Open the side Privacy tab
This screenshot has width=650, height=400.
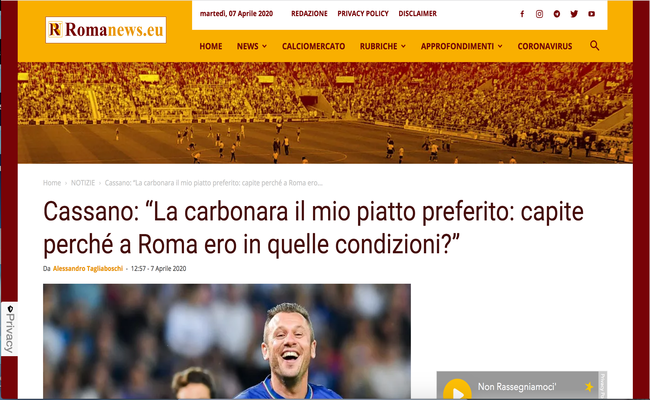pos(9,329)
